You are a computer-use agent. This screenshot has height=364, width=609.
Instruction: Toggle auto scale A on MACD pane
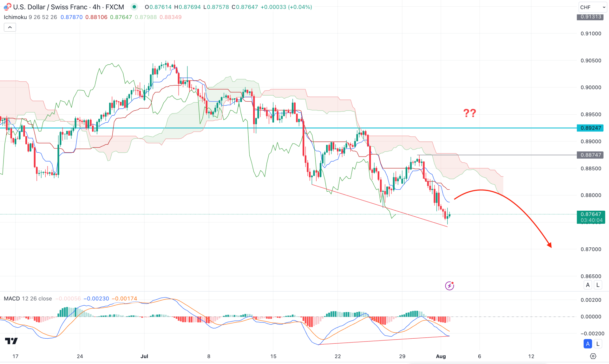588,344
